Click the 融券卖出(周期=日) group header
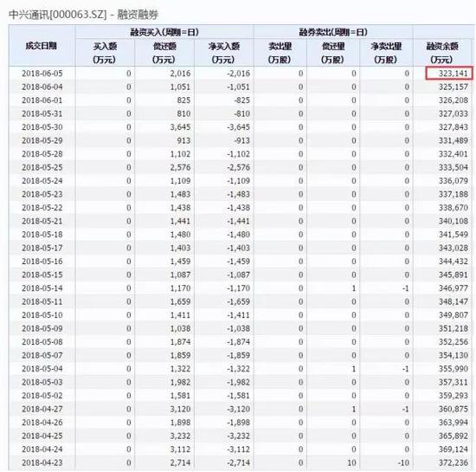The width and height of the screenshot is (476, 472). point(333,32)
